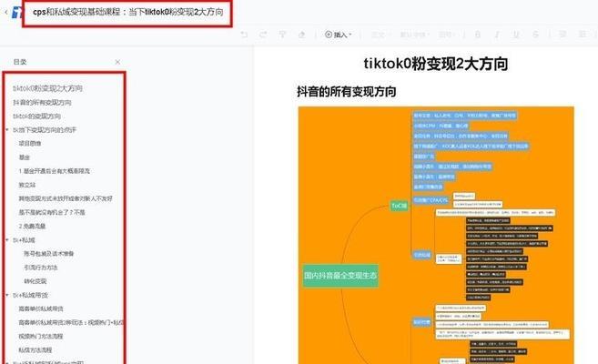
Task: Select outline entry '账号包装及话术准备'
Action: (49, 254)
